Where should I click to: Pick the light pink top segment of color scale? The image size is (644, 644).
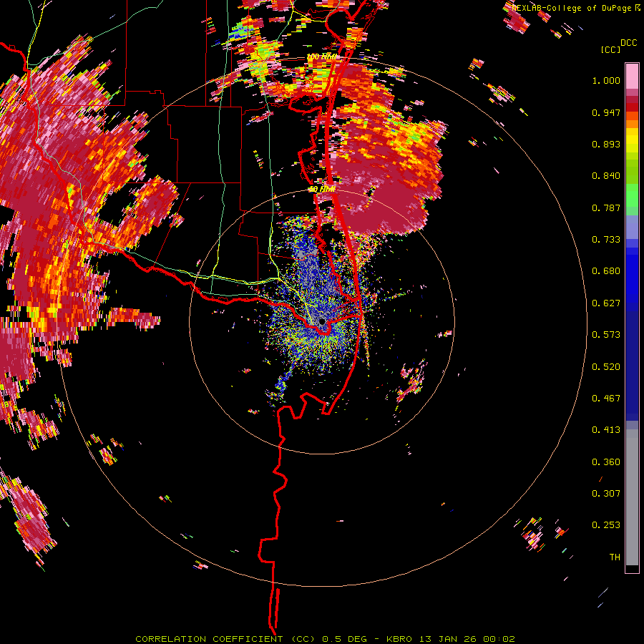click(632, 77)
